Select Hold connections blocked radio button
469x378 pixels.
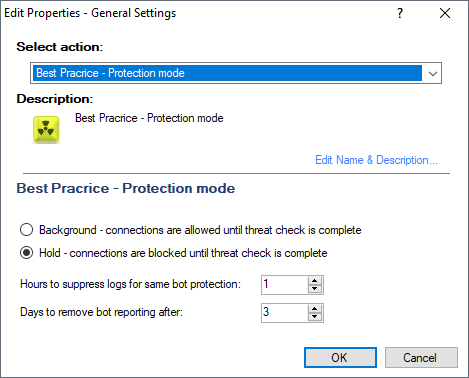26,253
